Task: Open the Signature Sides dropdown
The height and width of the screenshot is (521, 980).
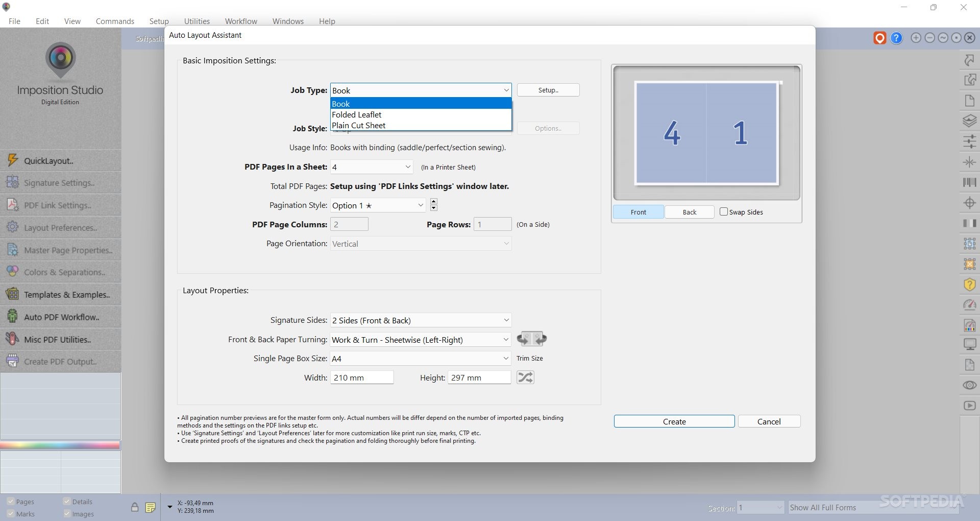Action: point(421,320)
